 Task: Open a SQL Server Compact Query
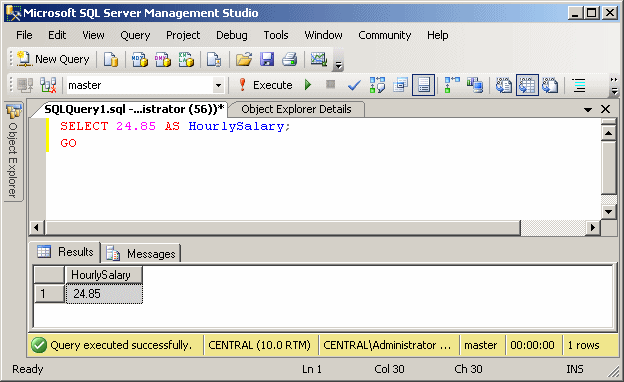tap(214, 59)
